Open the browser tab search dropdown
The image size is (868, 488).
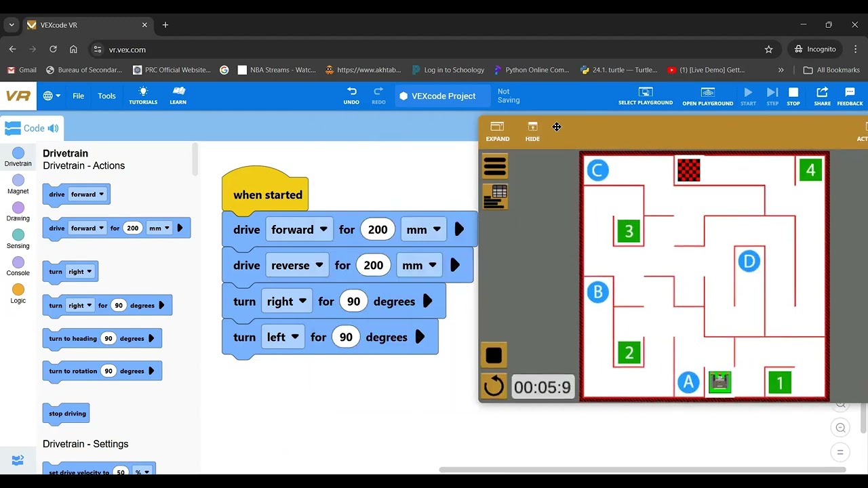[x=12, y=25]
